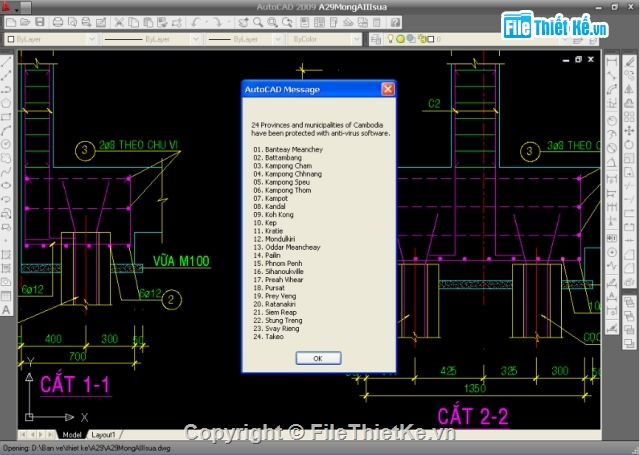
Task: Minimize the drawing's inner window
Action: (566, 60)
